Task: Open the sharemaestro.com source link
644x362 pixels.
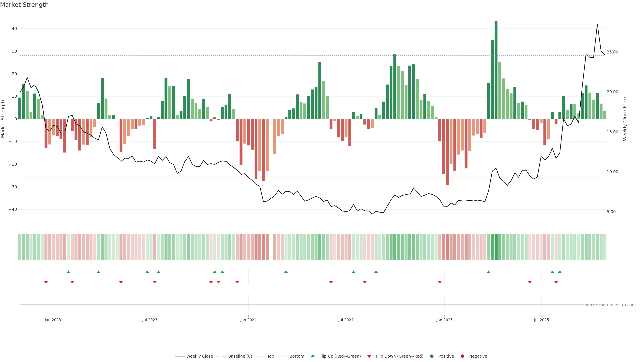Action: (609, 305)
